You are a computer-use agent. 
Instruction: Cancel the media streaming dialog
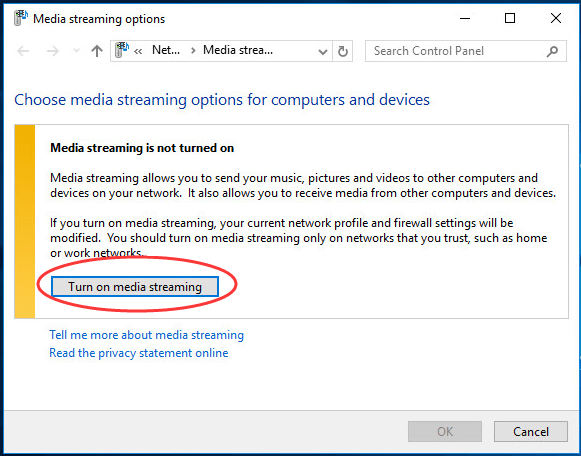pyautogui.click(x=531, y=432)
